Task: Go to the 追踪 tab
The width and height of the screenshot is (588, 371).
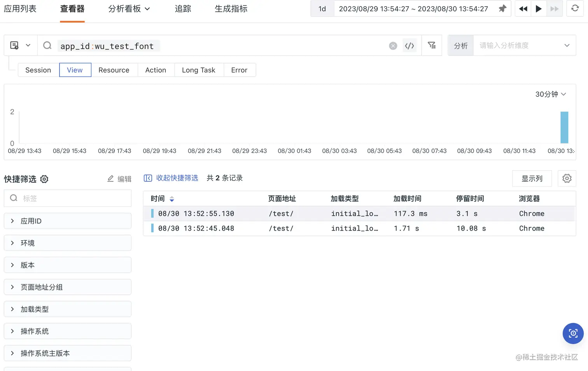Action: pos(183,9)
